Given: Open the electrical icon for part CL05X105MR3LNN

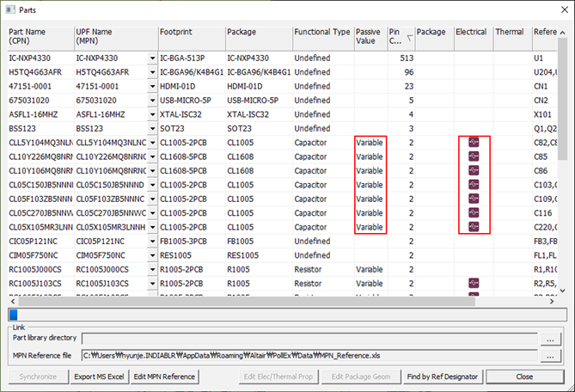Looking at the screenshot, I should (x=473, y=226).
